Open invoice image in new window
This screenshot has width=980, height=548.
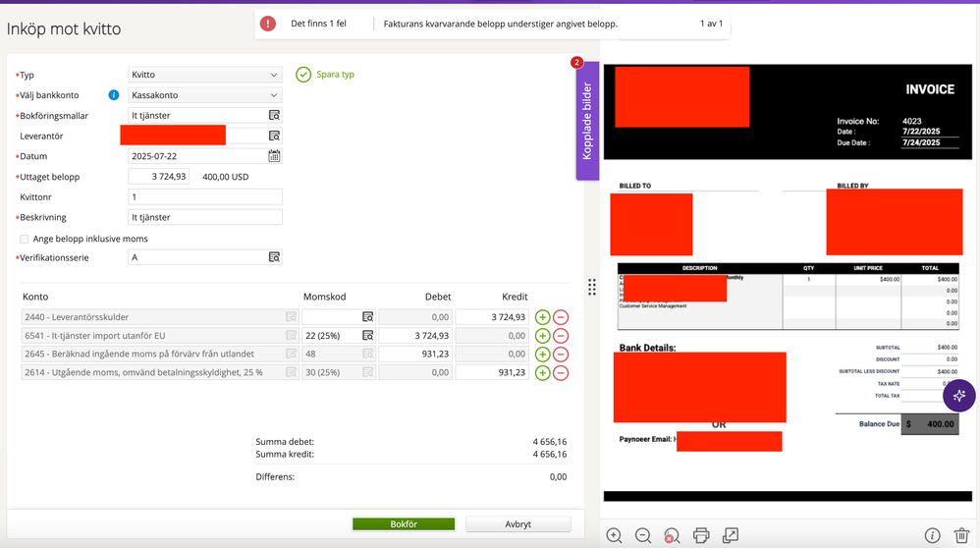(x=731, y=535)
